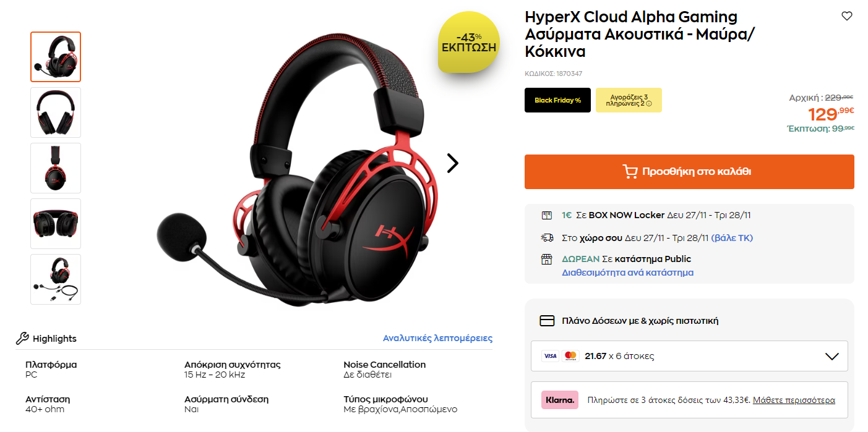Open Αναλυτικές λεπτομέρειες link
Image resolution: width=868 pixels, height=432 pixels.
tap(438, 338)
